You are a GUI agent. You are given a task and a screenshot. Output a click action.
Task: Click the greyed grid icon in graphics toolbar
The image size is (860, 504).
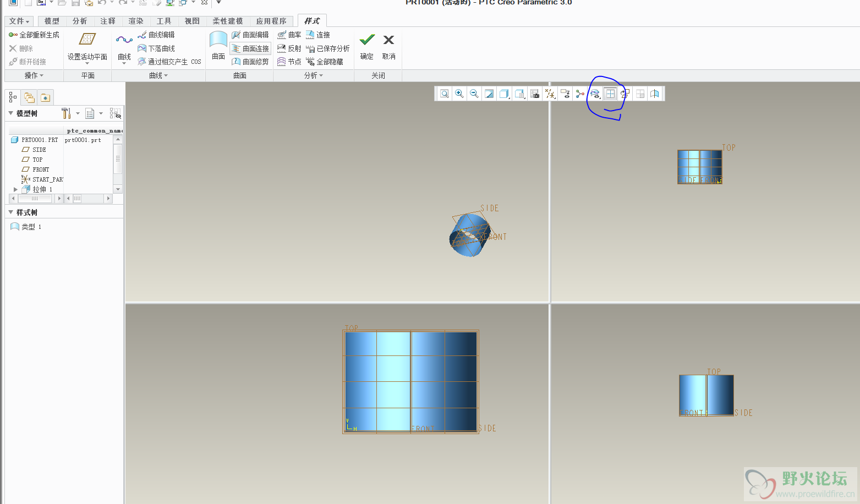point(640,94)
